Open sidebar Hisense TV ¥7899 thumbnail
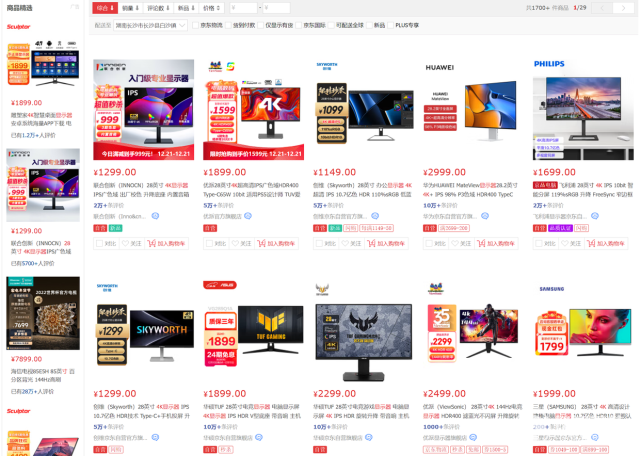 [x=43, y=313]
